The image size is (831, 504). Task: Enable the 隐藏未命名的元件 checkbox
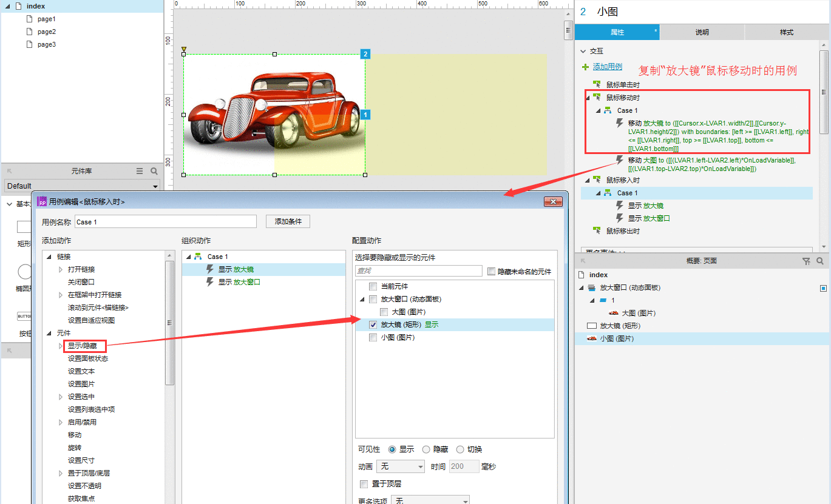click(x=492, y=272)
